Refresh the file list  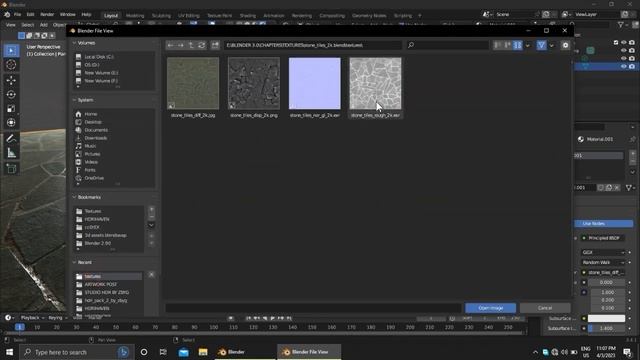coord(202,45)
